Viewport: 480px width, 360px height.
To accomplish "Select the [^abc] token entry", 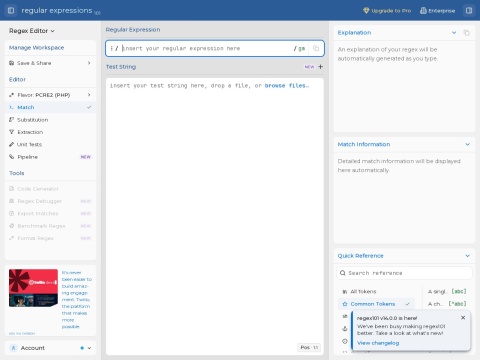I will click(x=448, y=304).
